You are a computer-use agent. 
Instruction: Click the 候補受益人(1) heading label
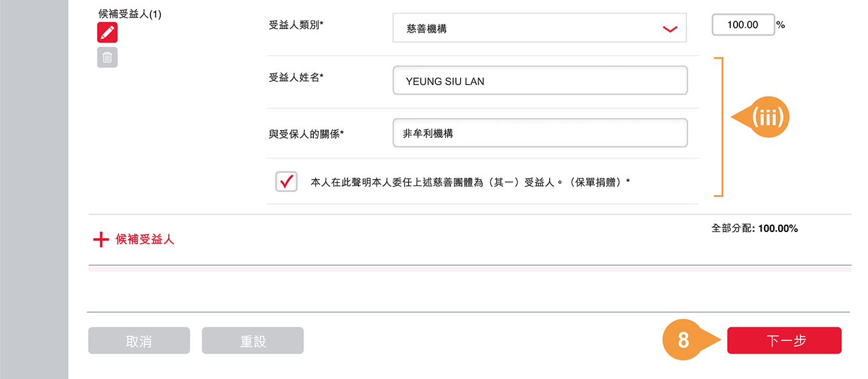[x=130, y=14]
